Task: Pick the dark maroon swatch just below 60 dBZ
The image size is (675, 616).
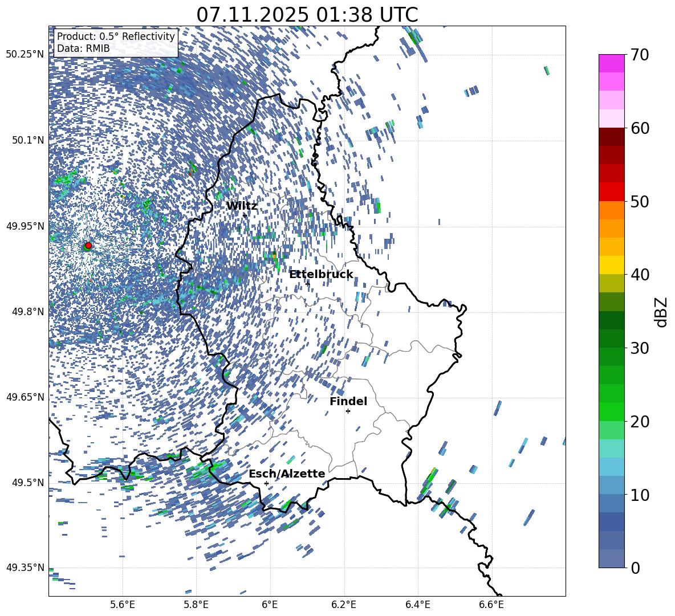Action: [611, 137]
